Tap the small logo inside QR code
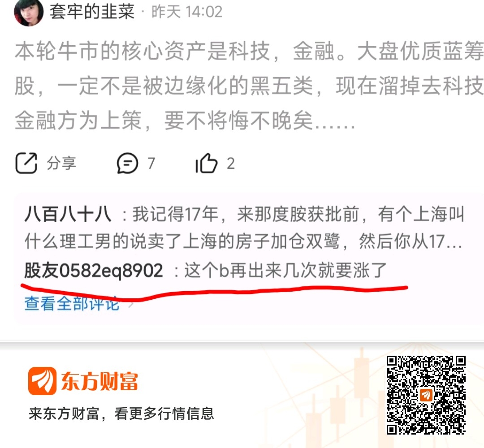The width and height of the screenshot is (484, 448). point(426,395)
